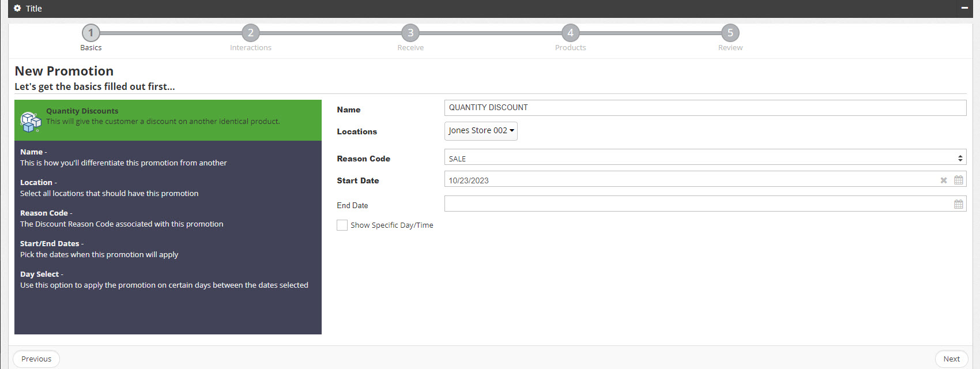Open the Jones Store 002 locations dropdown

click(x=481, y=131)
